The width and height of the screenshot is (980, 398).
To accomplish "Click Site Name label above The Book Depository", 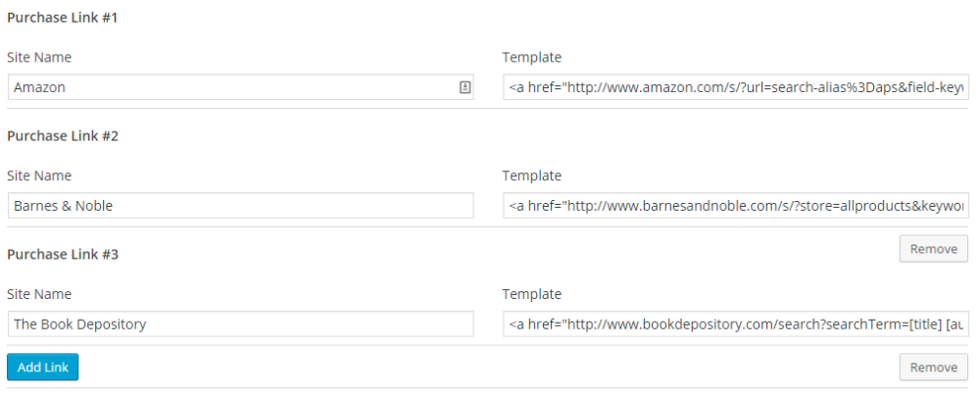I will (39, 294).
